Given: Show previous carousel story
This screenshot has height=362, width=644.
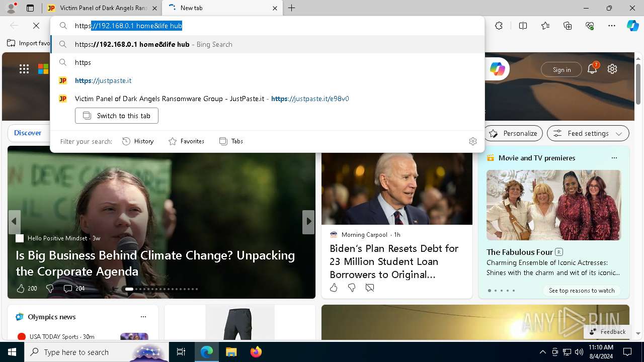Looking at the screenshot, I should [x=14, y=222].
